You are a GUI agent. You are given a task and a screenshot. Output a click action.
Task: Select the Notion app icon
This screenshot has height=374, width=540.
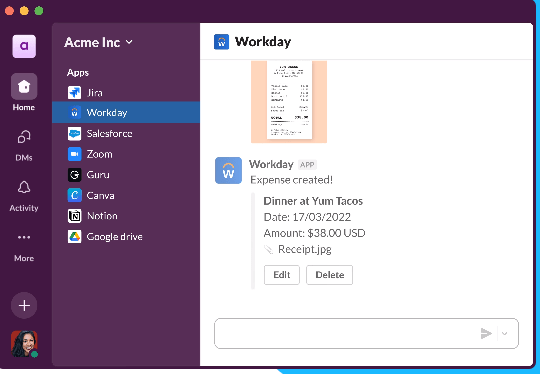(x=74, y=216)
